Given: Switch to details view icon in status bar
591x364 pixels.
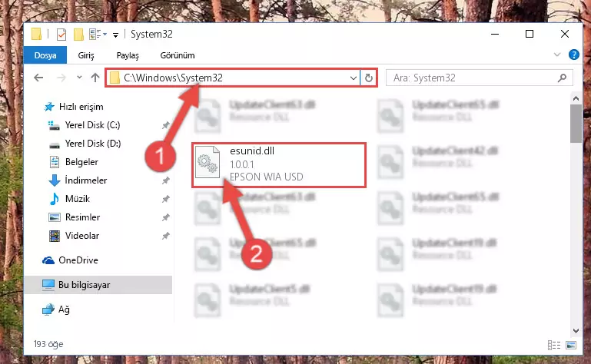Looking at the screenshot, I should (553, 345).
